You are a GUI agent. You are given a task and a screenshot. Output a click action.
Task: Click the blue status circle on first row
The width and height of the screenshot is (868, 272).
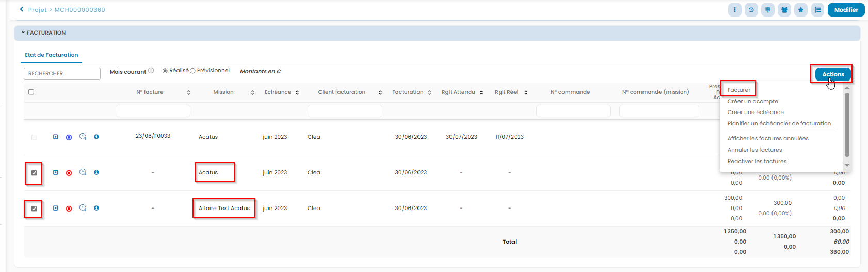point(69,137)
